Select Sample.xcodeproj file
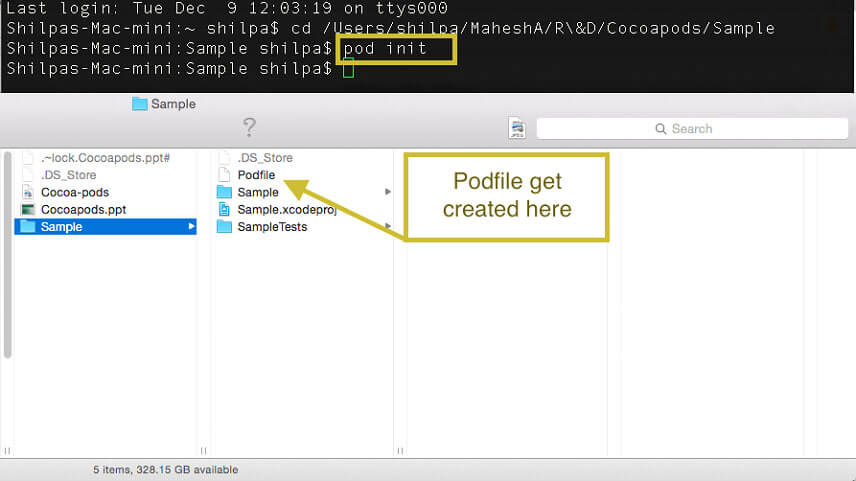The image size is (856, 481). point(287,210)
